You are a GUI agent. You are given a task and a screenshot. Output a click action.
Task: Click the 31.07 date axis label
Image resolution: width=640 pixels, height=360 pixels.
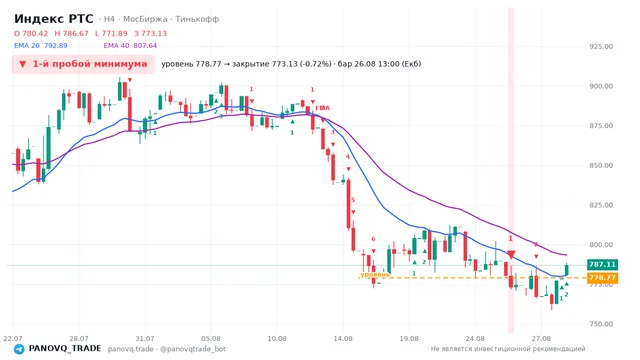(x=145, y=338)
